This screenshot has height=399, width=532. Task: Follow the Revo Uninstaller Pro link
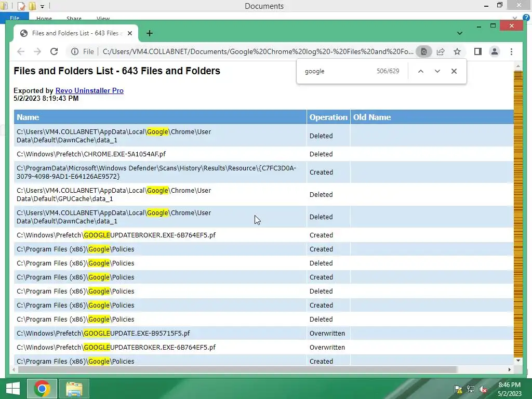[x=89, y=90]
